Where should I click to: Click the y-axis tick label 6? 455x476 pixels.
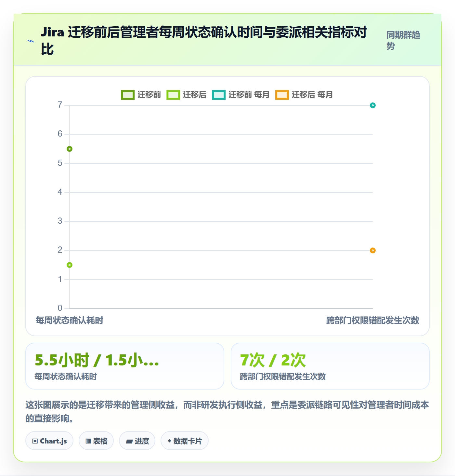coord(60,134)
